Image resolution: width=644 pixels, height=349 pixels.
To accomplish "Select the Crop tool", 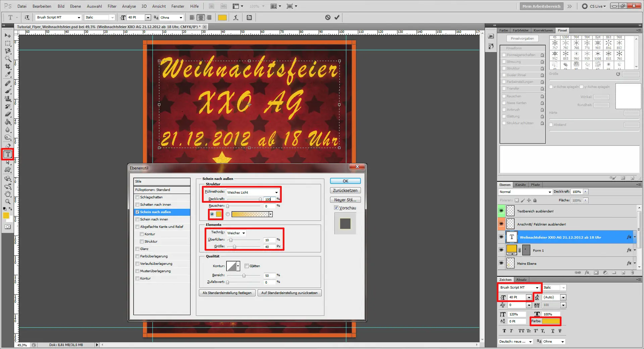I will click(8, 66).
